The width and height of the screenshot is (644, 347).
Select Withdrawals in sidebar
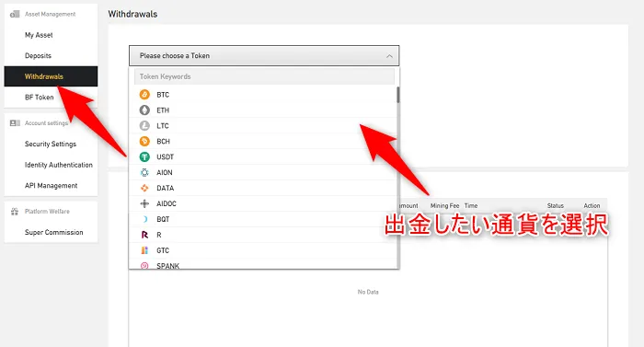(51, 76)
